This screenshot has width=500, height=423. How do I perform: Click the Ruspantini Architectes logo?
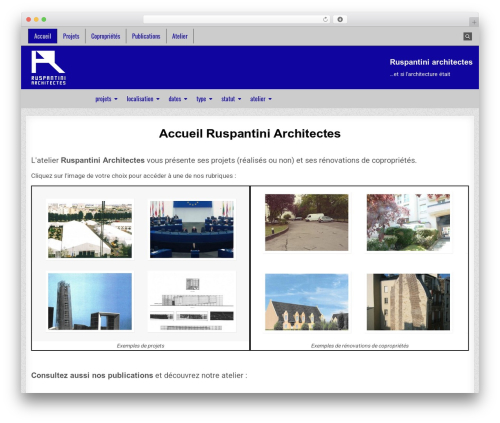[48, 68]
